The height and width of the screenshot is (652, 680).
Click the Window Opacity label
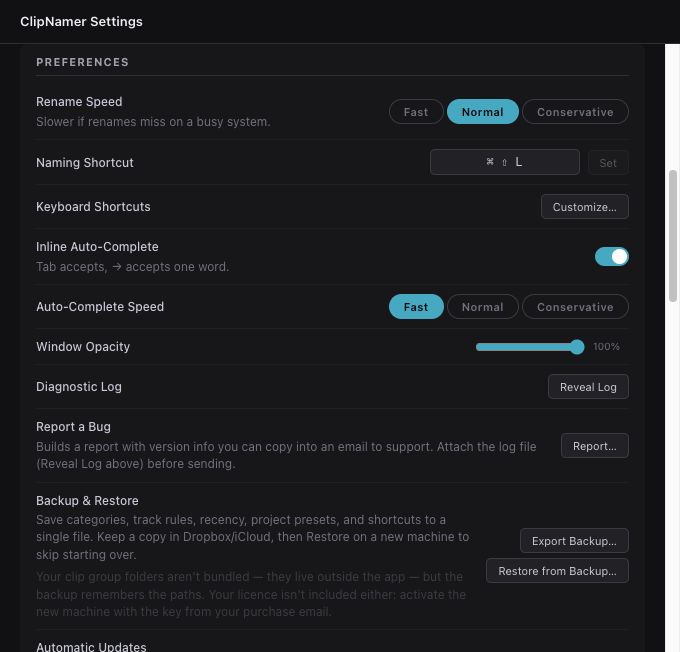pyautogui.click(x=83, y=347)
